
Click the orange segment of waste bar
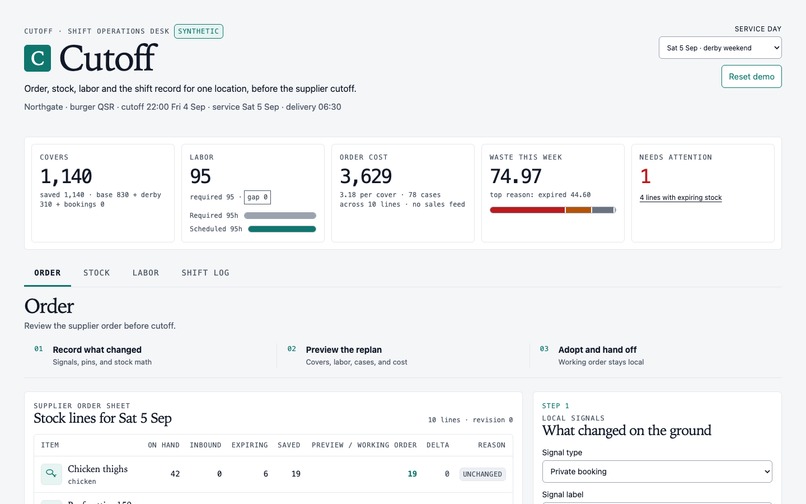tap(578, 210)
